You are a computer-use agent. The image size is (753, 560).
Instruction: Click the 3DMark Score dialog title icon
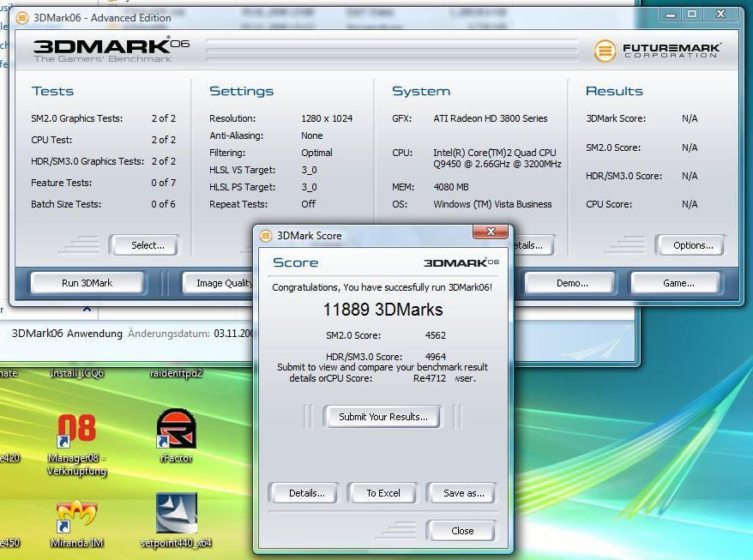pyautogui.click(x=265, y=236)
